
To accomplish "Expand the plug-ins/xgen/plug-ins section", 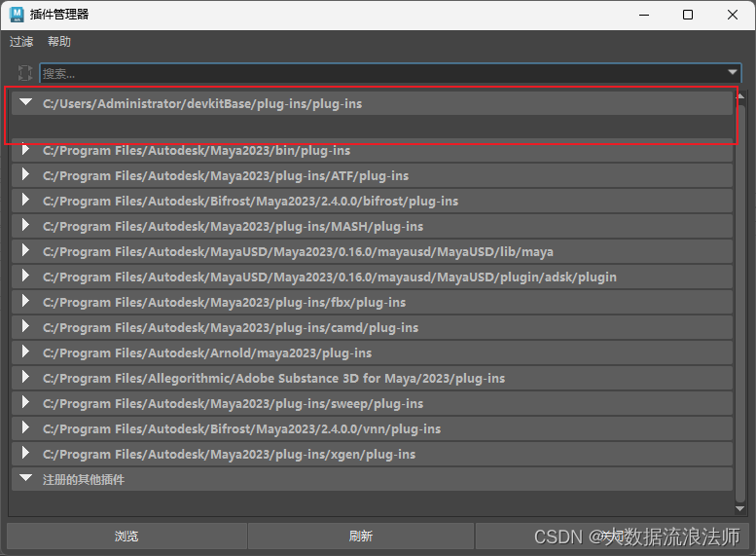I will pos(25,454).
